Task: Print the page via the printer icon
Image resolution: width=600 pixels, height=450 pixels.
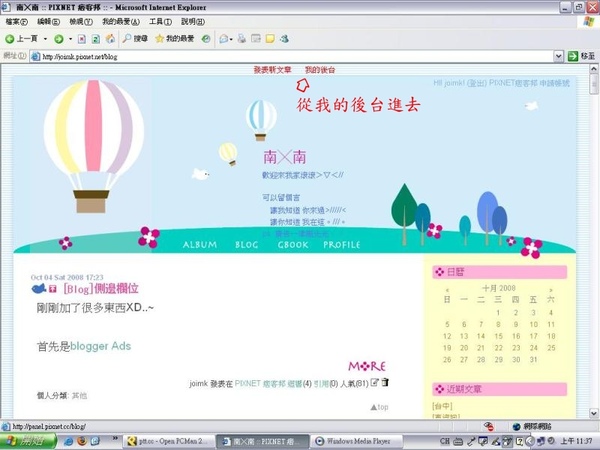Action: 241,38
